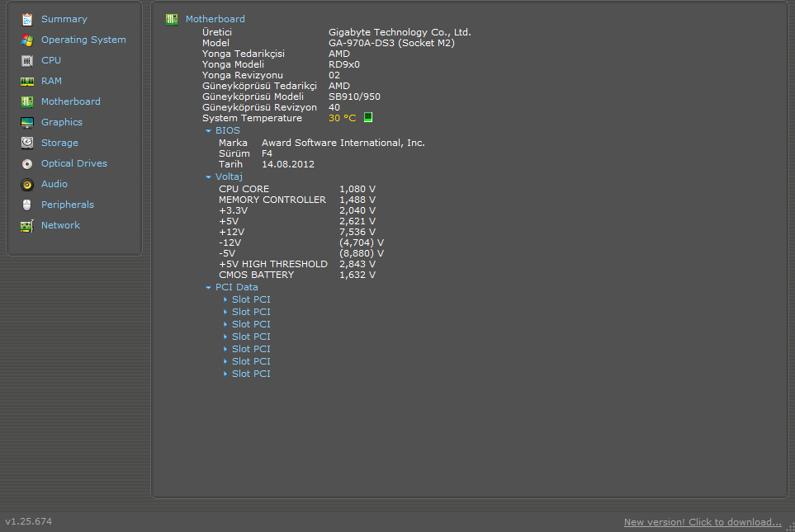Click the +3.3V voltage label
The height and width of the screenshot is (532, 795).
point(234,210)
